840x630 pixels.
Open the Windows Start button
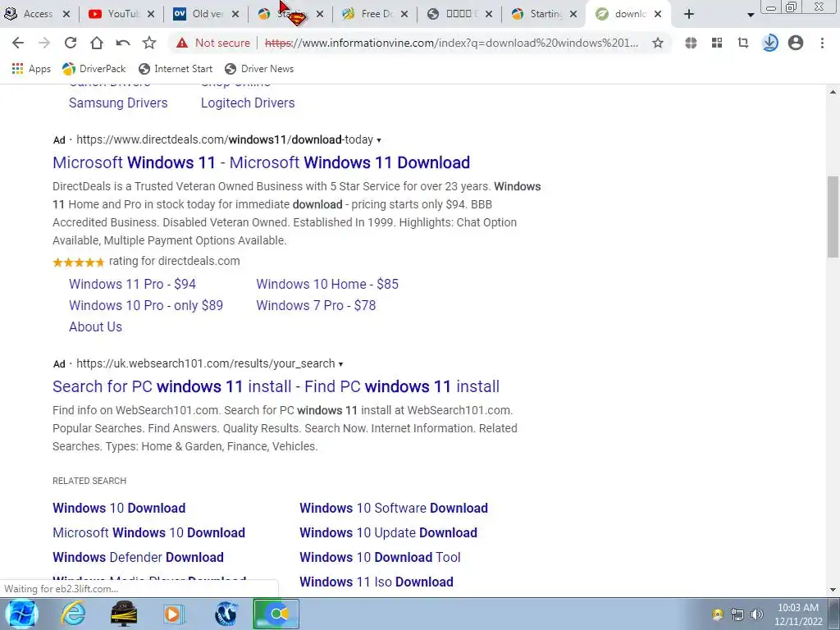tap(21, 614)
